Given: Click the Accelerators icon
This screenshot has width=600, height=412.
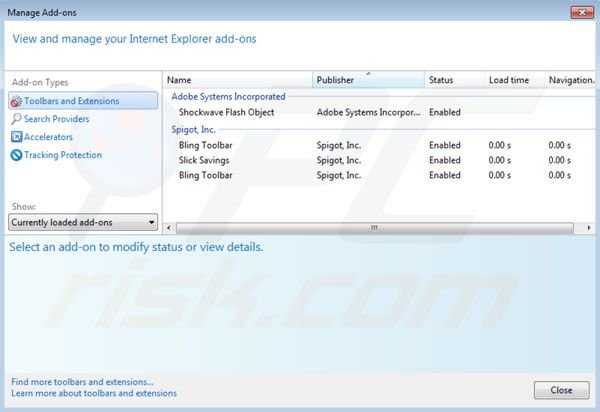Looking at the screenshot, I should click(16, 137).
